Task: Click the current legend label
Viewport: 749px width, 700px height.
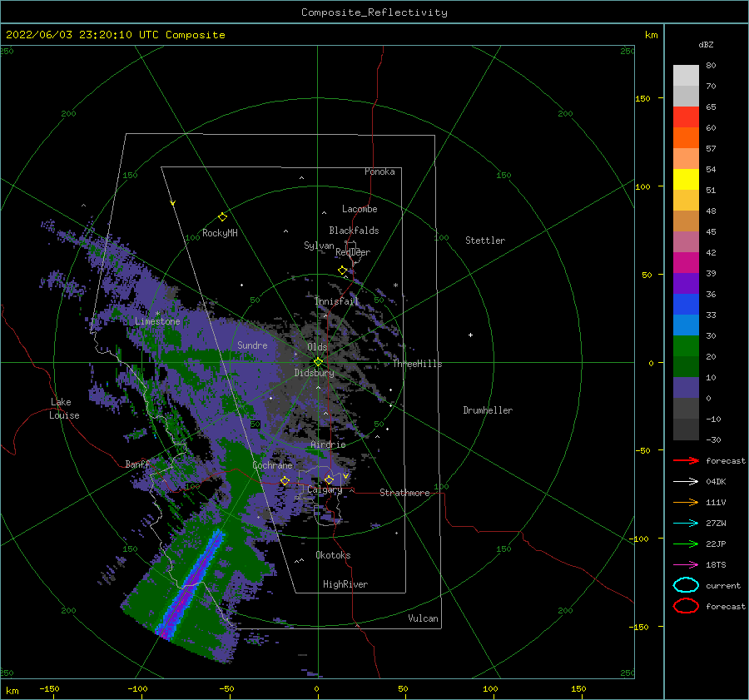Action: pos(723,585)
